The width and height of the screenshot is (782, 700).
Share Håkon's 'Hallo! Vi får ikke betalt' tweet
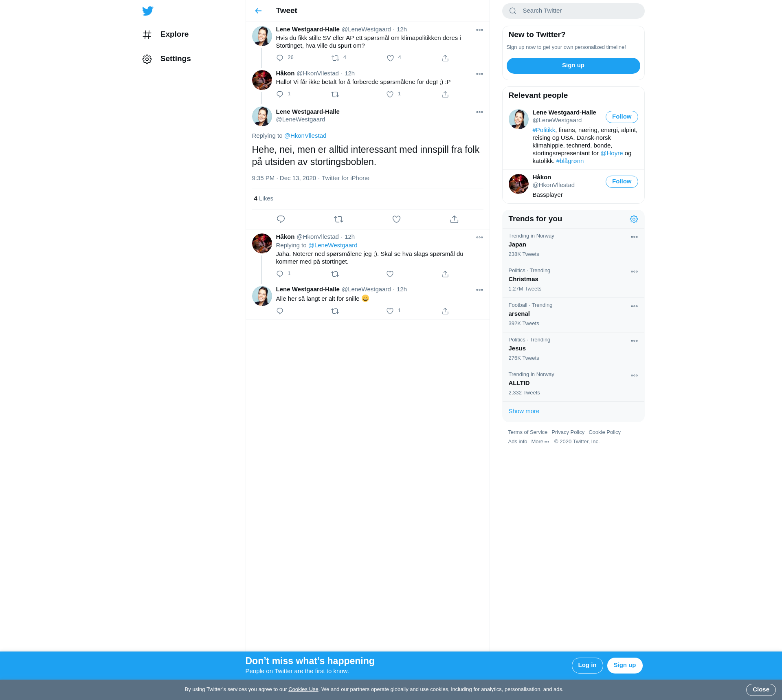pos(445,95)
